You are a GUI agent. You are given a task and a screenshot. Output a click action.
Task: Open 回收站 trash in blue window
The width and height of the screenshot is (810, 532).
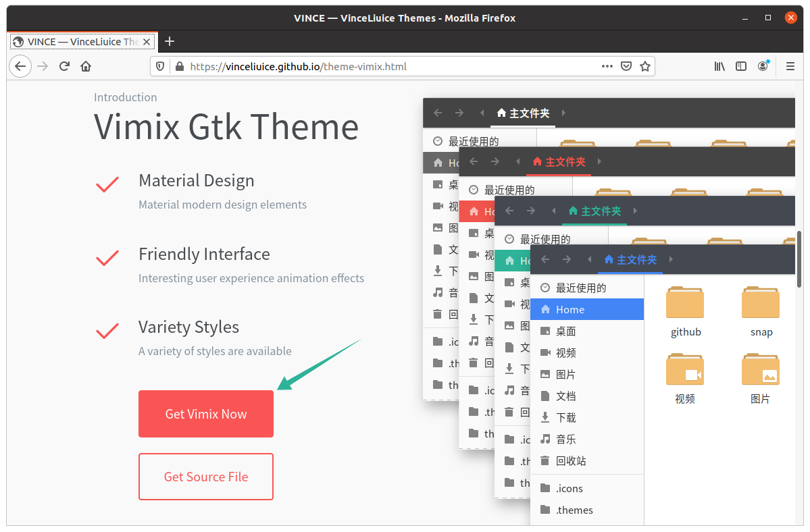click(587, 461)
